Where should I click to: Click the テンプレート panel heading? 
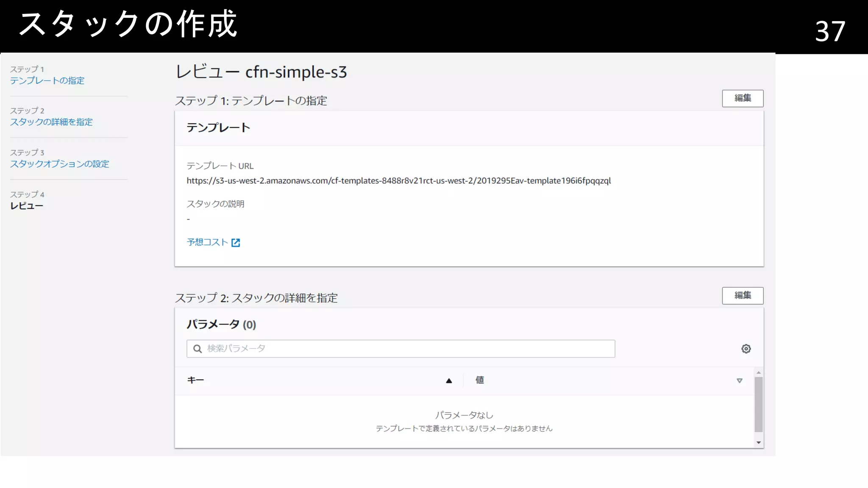(x=218, y=128)
